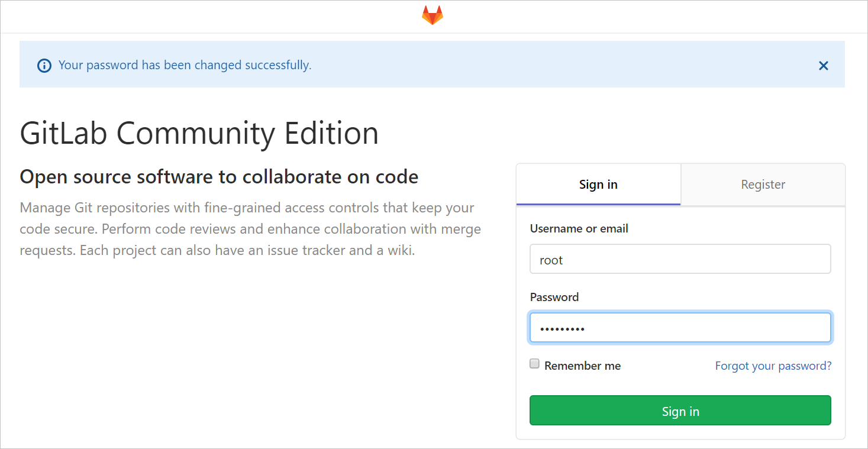Click the 'Your password has been changed successfully' message

(185, 65)
